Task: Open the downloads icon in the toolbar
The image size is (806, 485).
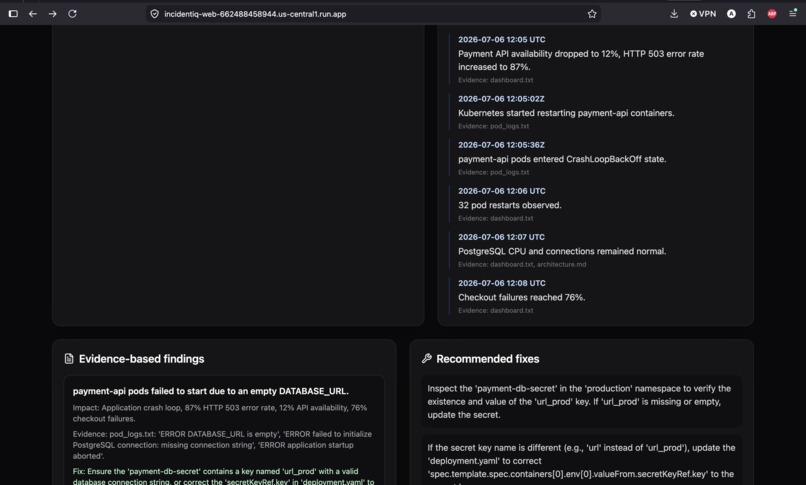Action: [x=674, y=14]
